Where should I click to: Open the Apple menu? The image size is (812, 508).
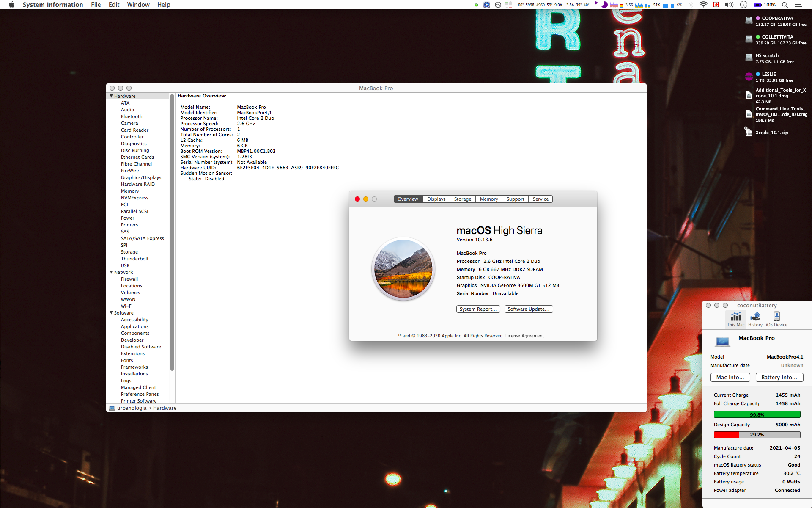pyautogui.click(x=11, y=5)
